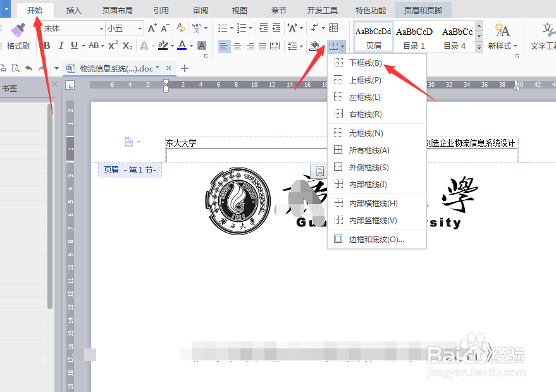556x392 pixels.
Task: Choose 下框线(B) from borders menu
Action: click(x=376, y=63)
